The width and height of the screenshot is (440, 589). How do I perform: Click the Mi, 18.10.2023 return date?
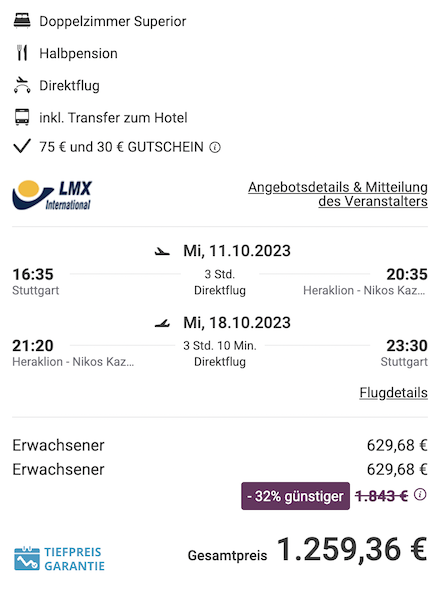237,323
